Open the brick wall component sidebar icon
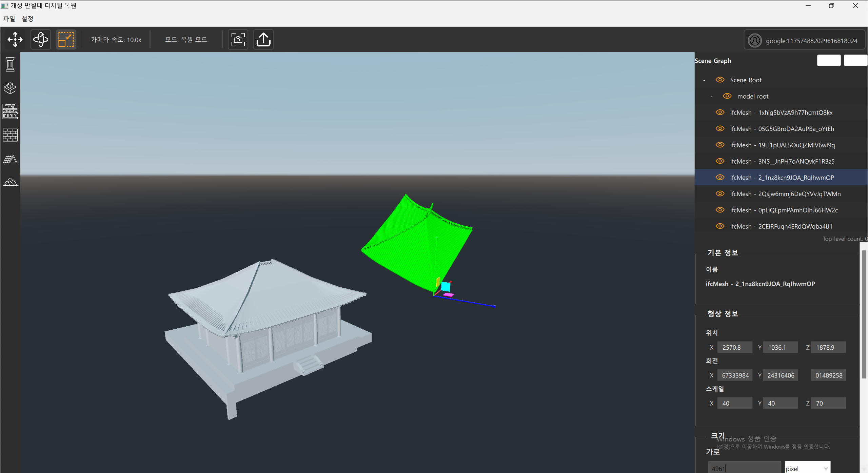Image resolution: width=868 pixels, height=473 pixels. [10, 135]
